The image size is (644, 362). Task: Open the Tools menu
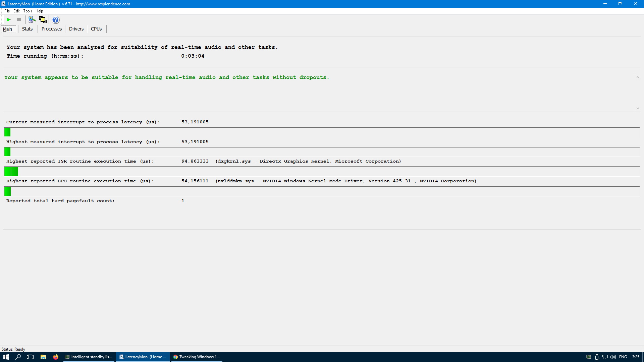pyautogui.click(x=28, y=11)
